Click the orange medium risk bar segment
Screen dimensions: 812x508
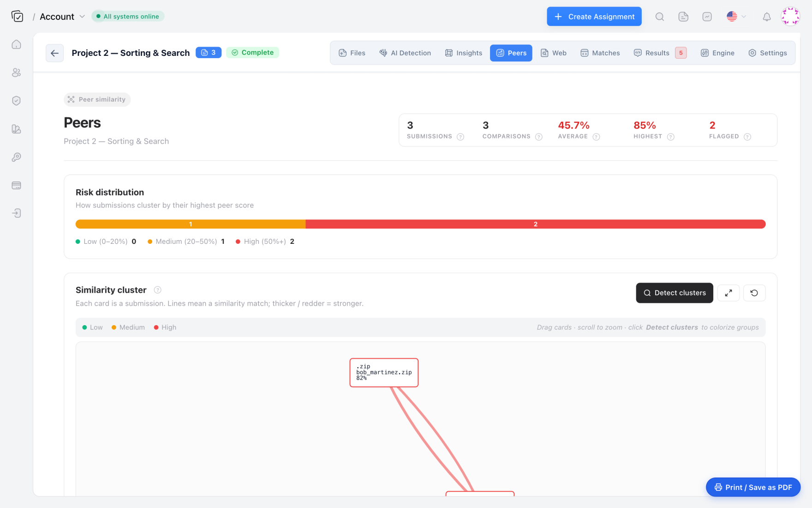coord(191,224)
